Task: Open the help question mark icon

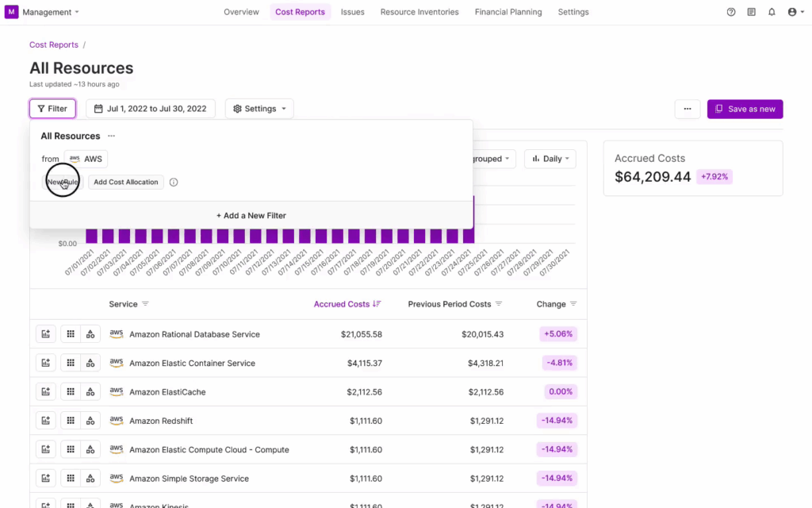Action: point(730,12)
